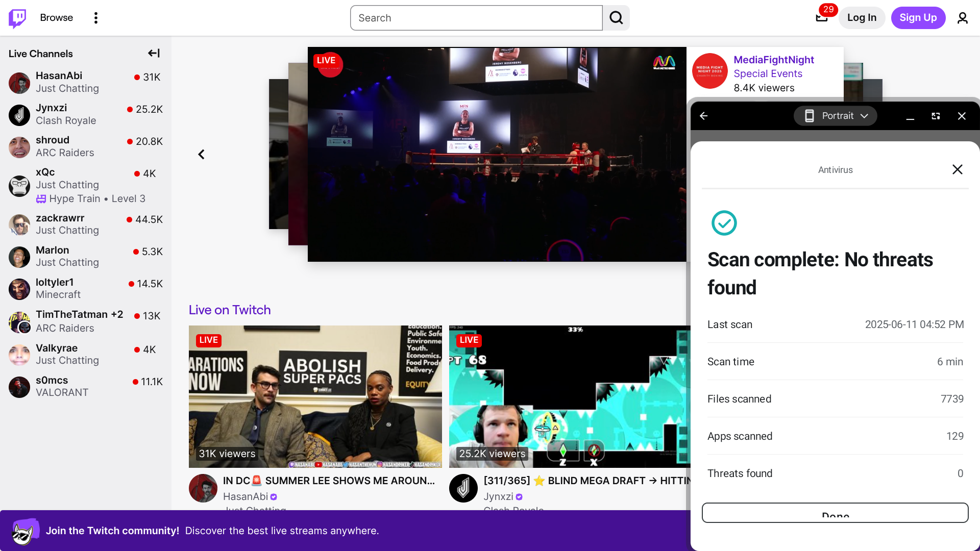Click HasanAbi's avatar below stream card
This screenshot has width=980, height=551.
tap(203, 488)
